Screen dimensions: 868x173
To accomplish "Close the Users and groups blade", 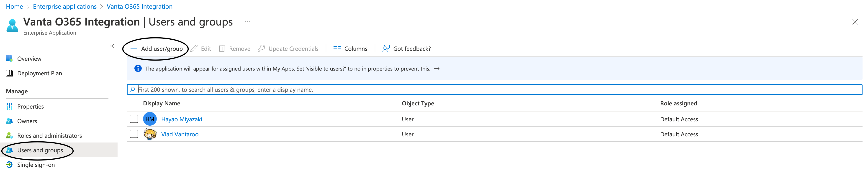I will (x=855, y=22).
